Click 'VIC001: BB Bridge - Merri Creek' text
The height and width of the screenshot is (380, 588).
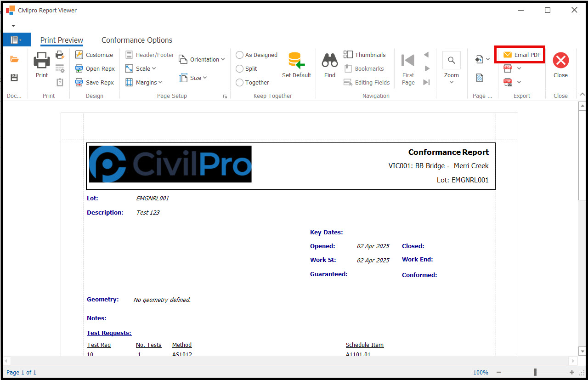pyautogui.click(x=439, y=166)
